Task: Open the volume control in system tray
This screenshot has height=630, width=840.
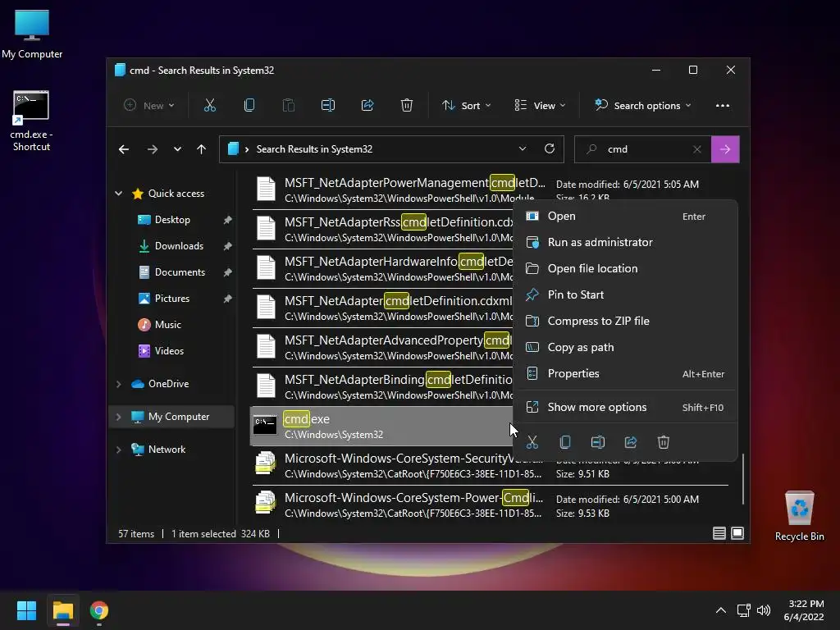Action: pos(764,610)
